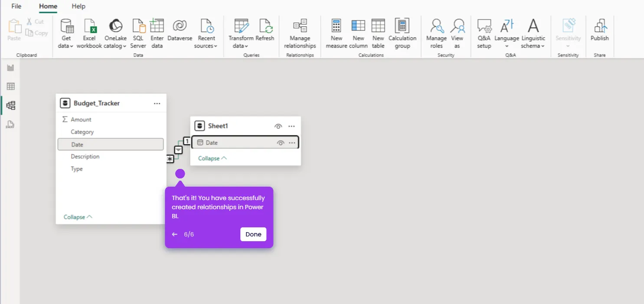This screenshot has height=304, width=644.
Task: Click the Sheet1 table title
Action: (218, 126)
